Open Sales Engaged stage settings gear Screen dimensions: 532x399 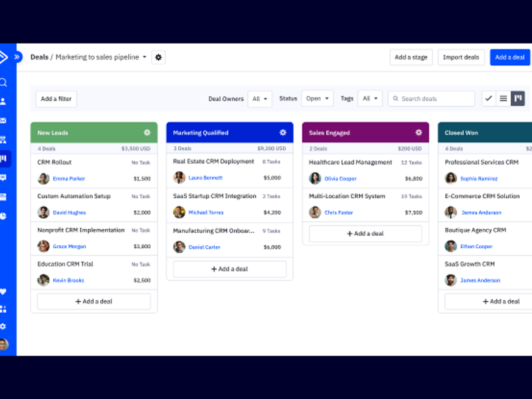coord(419,132)
